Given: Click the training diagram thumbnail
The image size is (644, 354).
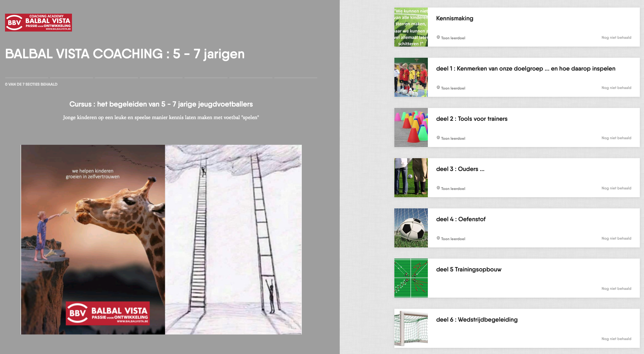Looking at the screenshot, I should point(411,278).
